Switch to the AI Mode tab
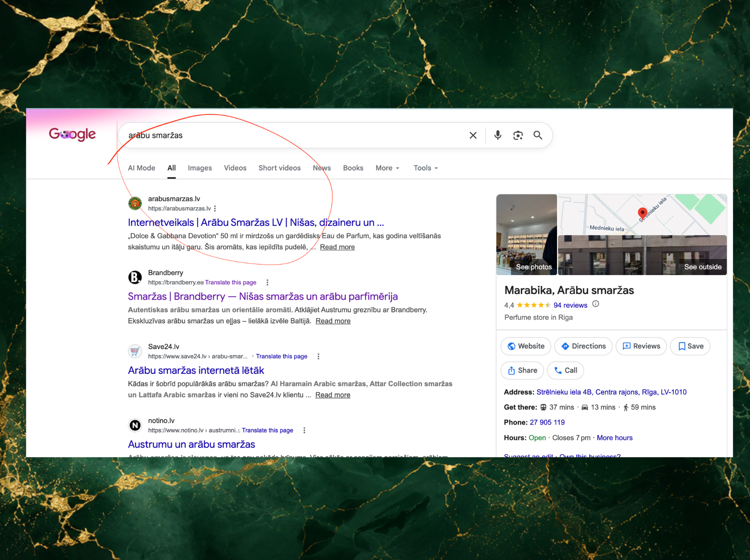Viewport: 750px width, 560px height. click(142, 168)
